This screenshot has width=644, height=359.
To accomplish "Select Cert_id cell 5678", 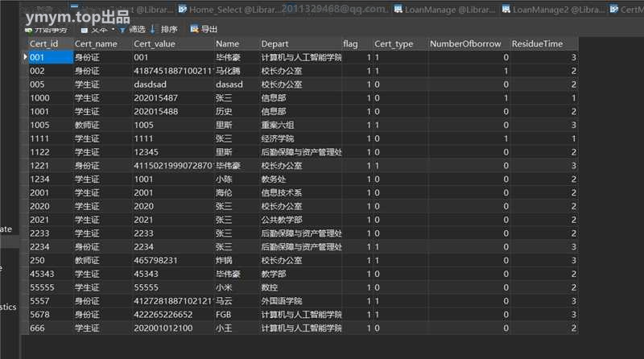I will pos(51,315).
